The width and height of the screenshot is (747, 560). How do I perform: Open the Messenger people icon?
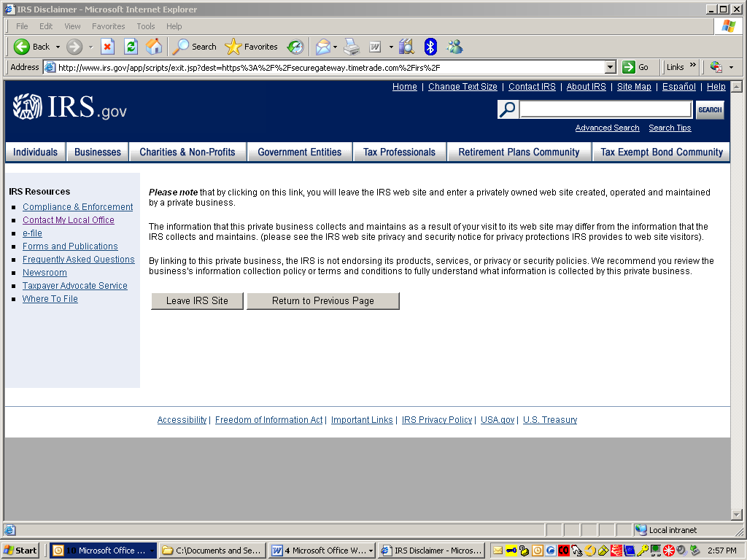click(x=454, y=47)
